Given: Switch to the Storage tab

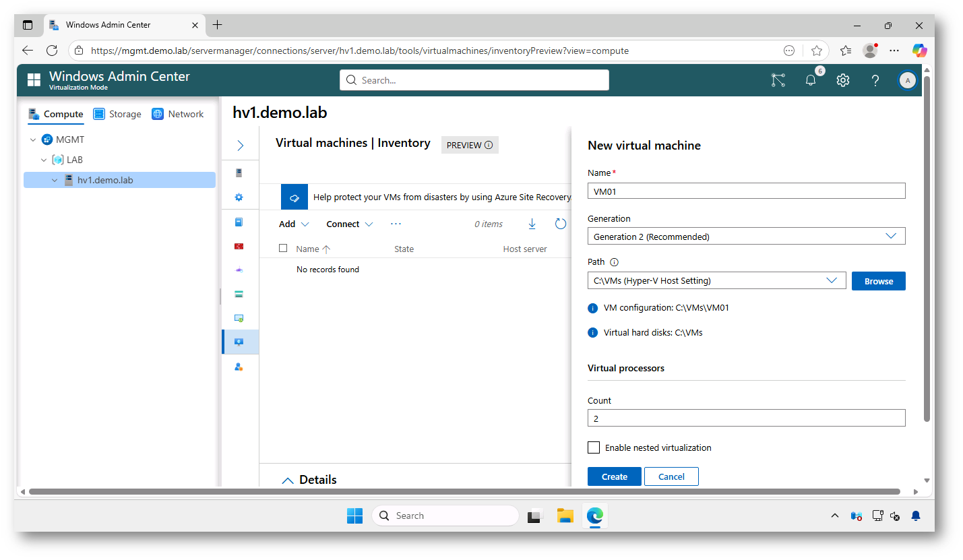Looking at the screenshot, I should point(117,114).
